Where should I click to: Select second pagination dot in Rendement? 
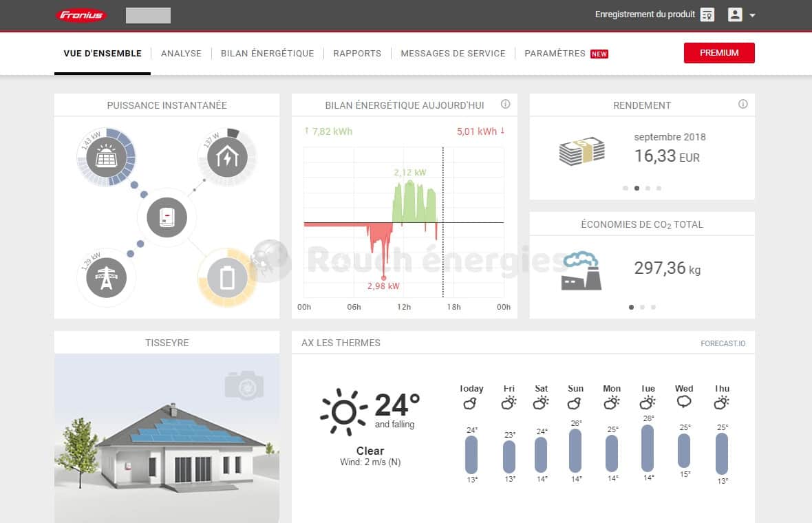click(x=637, y=188)
